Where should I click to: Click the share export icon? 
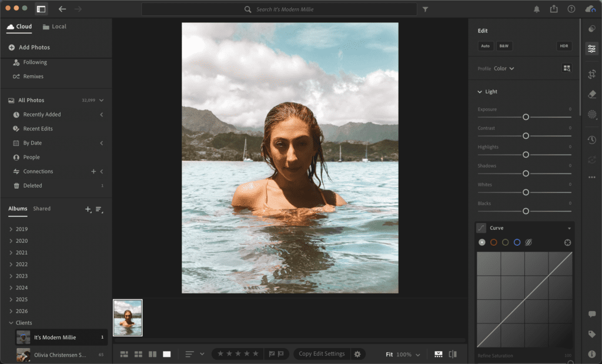click(554, 9)
